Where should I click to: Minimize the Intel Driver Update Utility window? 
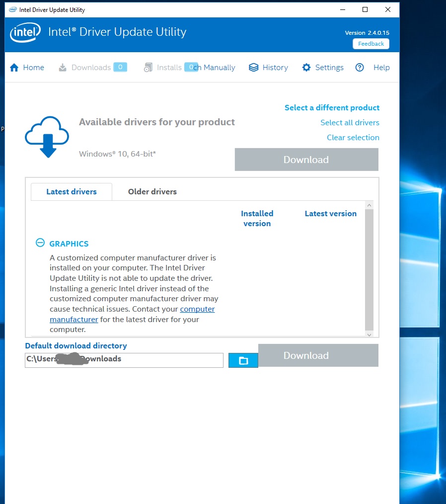[x=343, y=9]
